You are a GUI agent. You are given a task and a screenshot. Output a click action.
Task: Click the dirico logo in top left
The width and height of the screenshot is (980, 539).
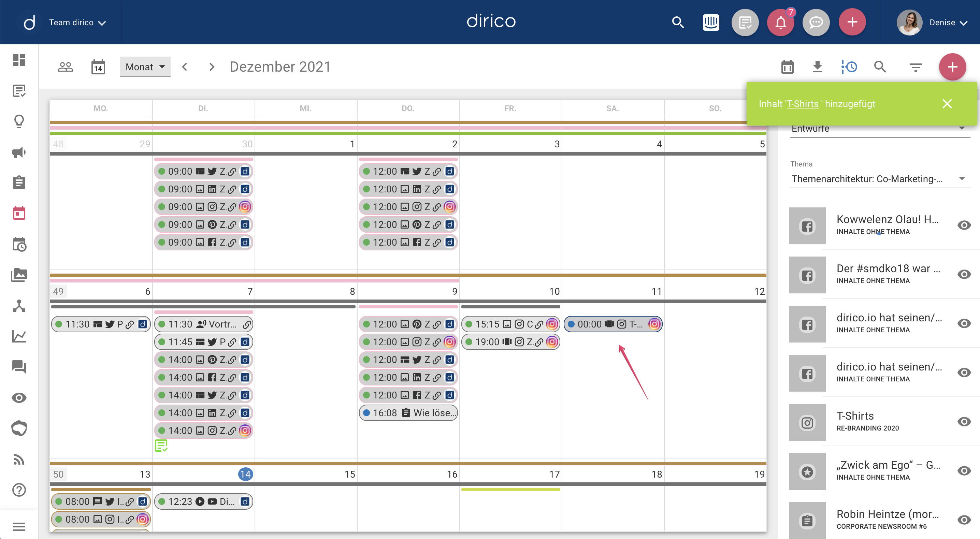point(29,23)
